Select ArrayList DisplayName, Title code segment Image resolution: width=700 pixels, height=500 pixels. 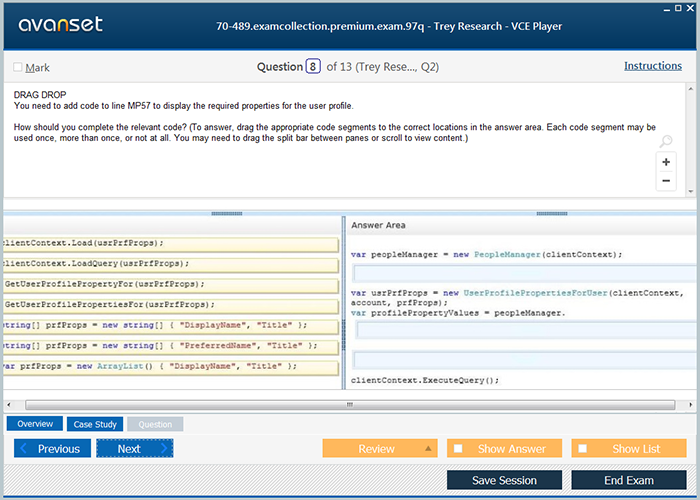(x=171, y=367)
